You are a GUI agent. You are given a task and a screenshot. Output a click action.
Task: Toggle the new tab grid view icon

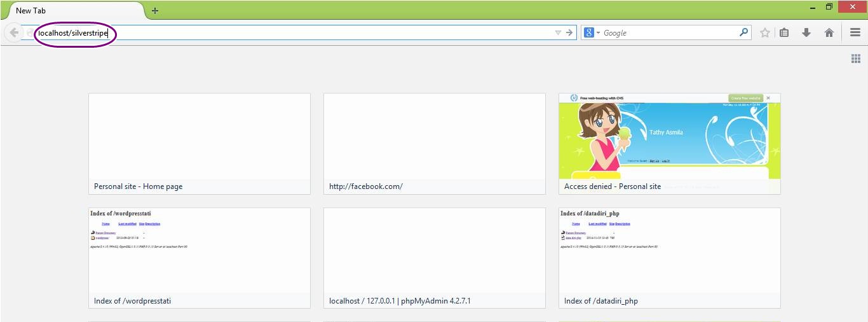pos(856,59)
